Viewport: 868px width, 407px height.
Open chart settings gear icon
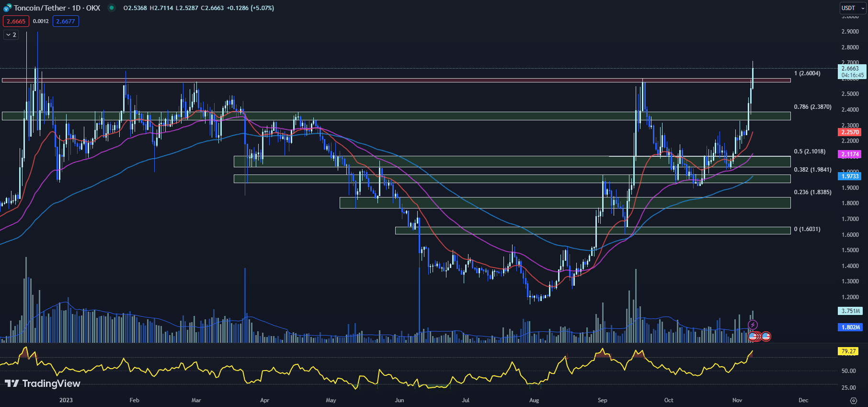(853, 400)
